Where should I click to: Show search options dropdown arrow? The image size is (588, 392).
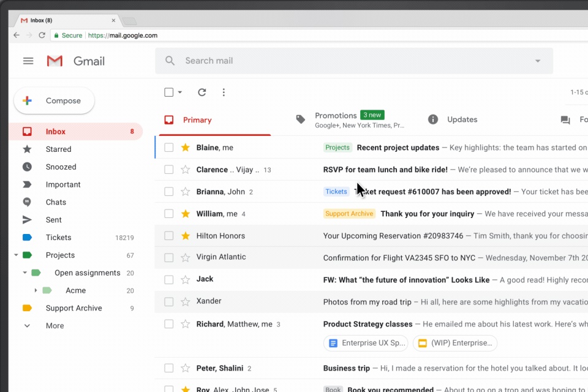pos(538,61)
